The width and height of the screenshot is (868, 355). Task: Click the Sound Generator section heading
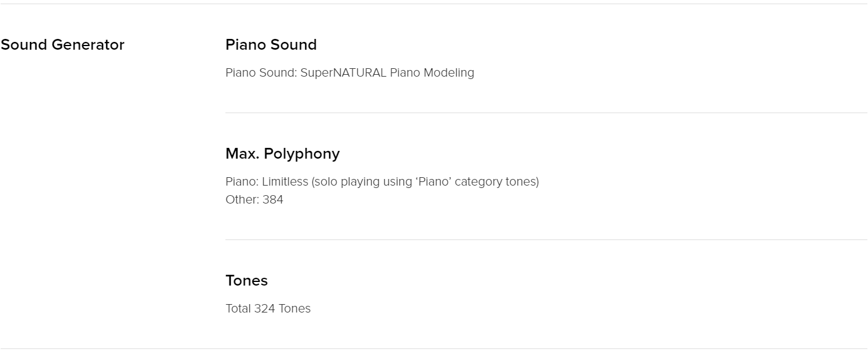pyautogui.click(x=62, y=45)
